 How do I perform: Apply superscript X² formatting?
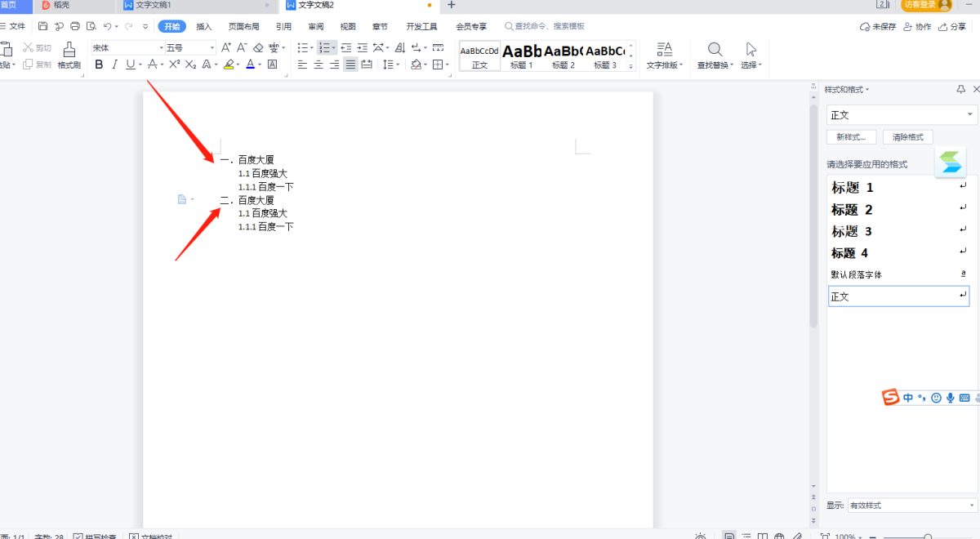[174, 65]
